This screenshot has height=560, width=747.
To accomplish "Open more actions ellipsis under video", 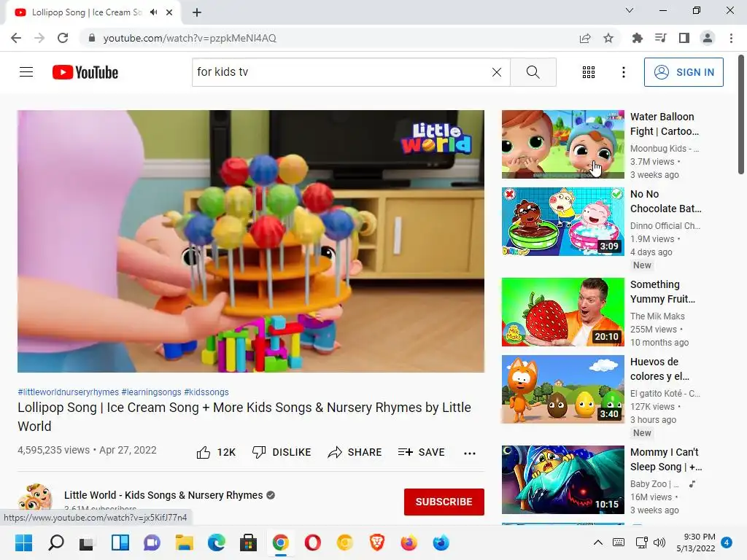I will (470, 453).
